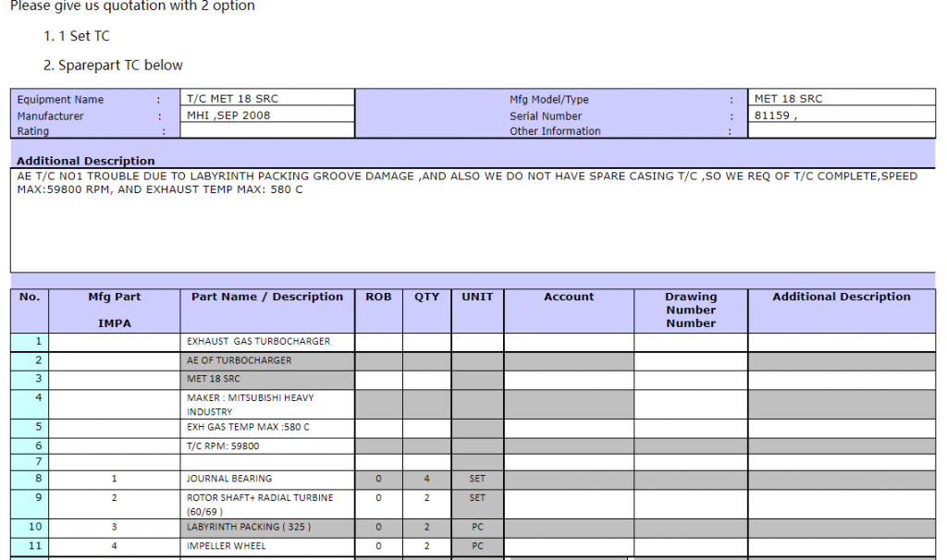Click the 'QTY' column header
This screenshot has height=560, width=947.
[426, 298]
